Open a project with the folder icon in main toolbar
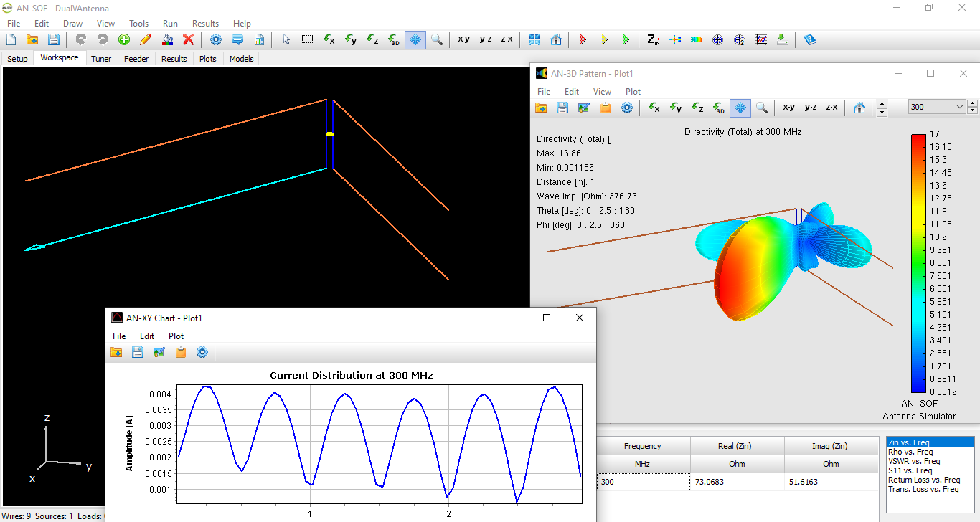This screenshot has height=522, width=980. pyautogui.click(x=32, y=40)
